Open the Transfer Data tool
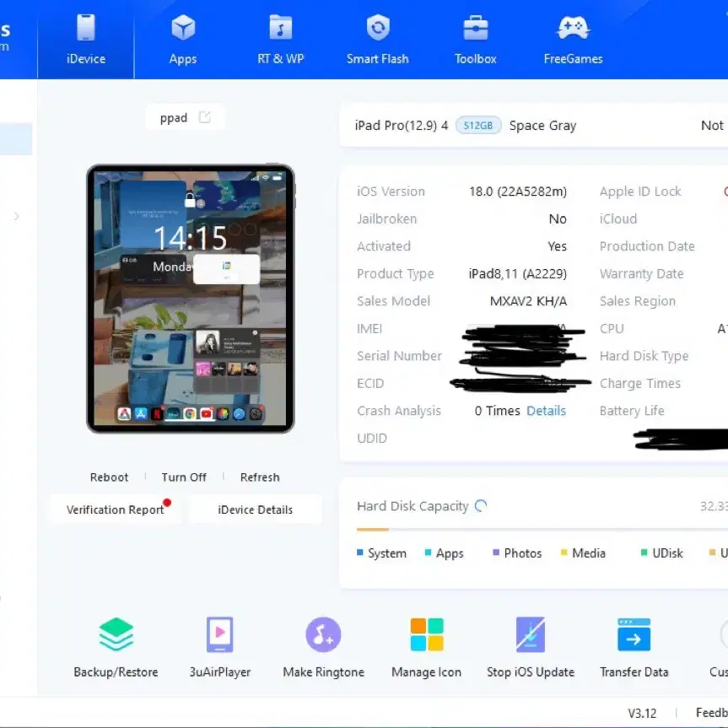Screen dimensions: 728x728 (634, 647)
